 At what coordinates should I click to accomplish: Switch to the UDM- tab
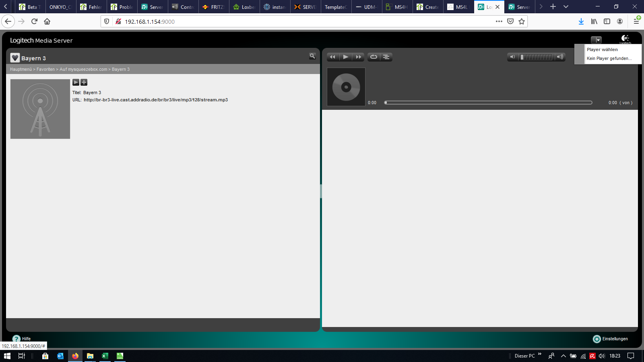pyautogui.click(x=367, y=7)
